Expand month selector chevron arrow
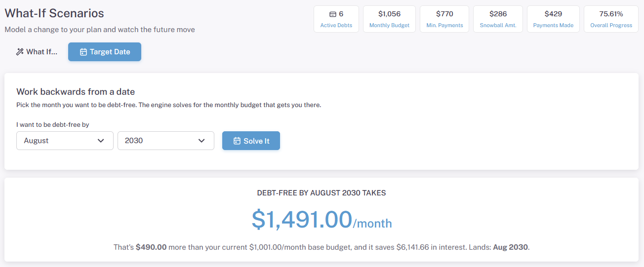This screenshot has height=267, width=644. [101, 141]
